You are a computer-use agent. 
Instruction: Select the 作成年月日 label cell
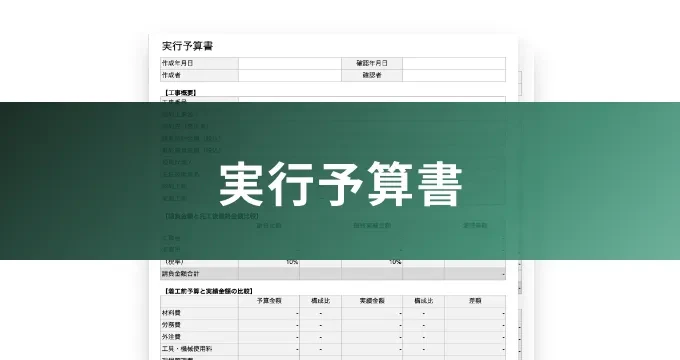pyautogui.click(x=199, y=63)
